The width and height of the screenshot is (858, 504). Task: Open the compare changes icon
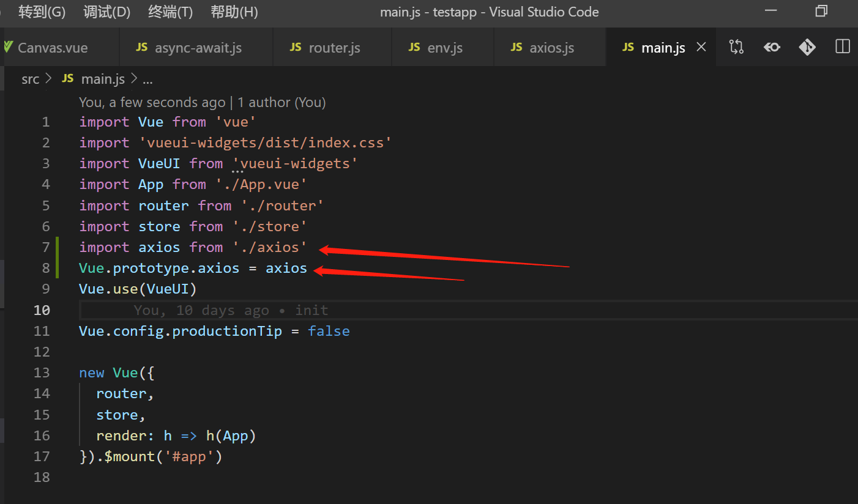click(x=736, y=47)
